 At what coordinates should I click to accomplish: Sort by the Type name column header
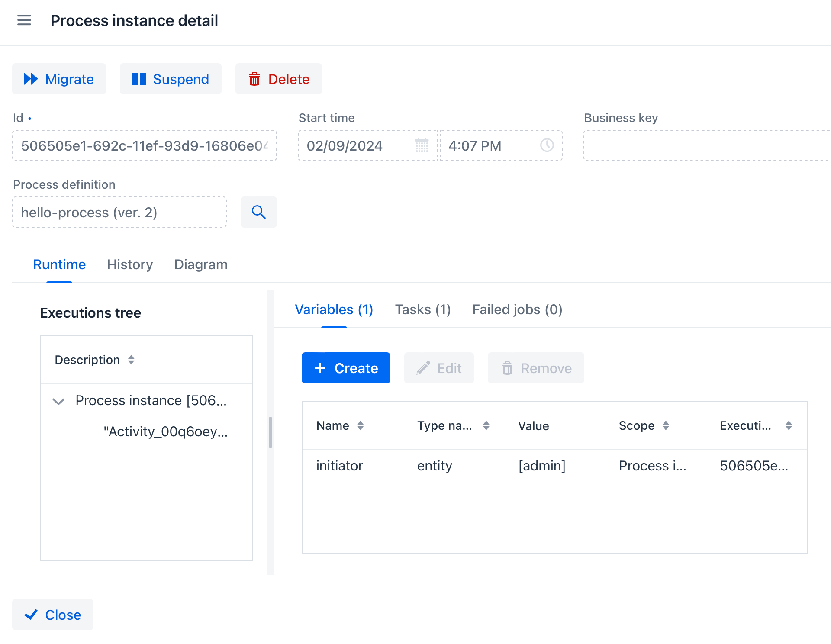click(486, 425)
